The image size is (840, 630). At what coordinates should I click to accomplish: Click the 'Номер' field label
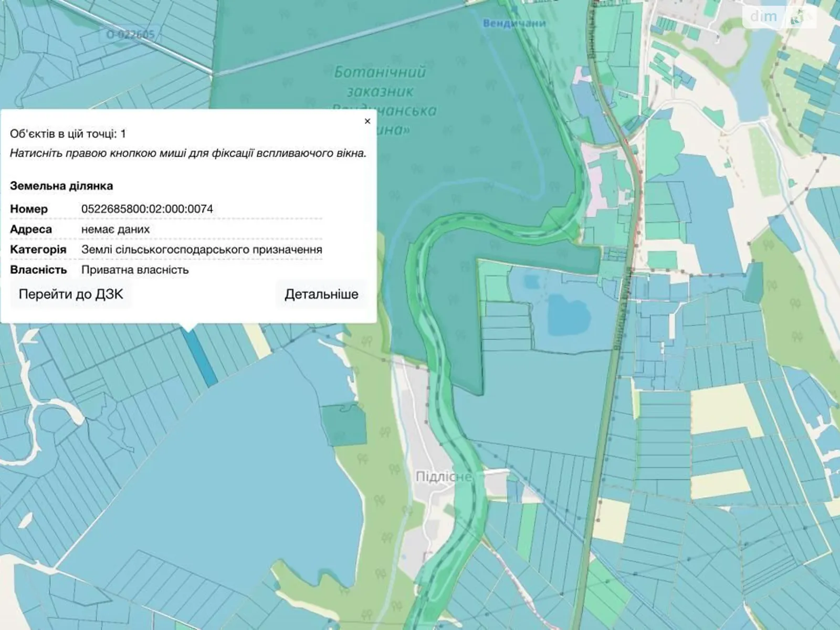click(29, 209)
